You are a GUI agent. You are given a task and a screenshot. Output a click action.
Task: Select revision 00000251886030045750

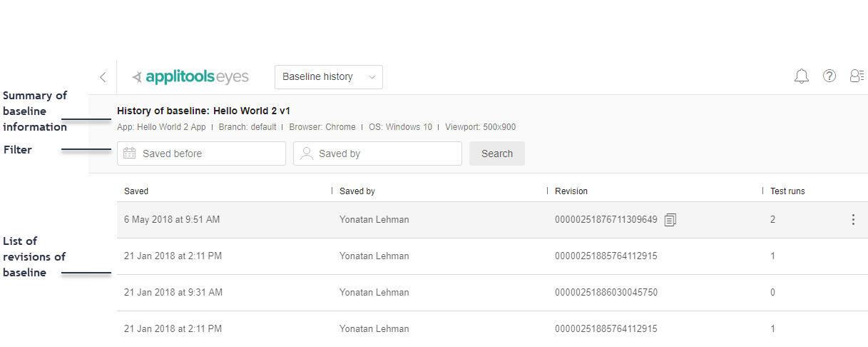click(x=606, y=293)
